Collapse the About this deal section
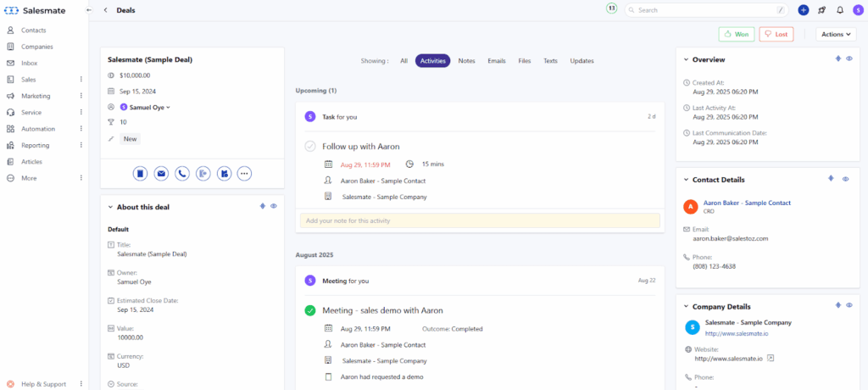 point(110,207)
